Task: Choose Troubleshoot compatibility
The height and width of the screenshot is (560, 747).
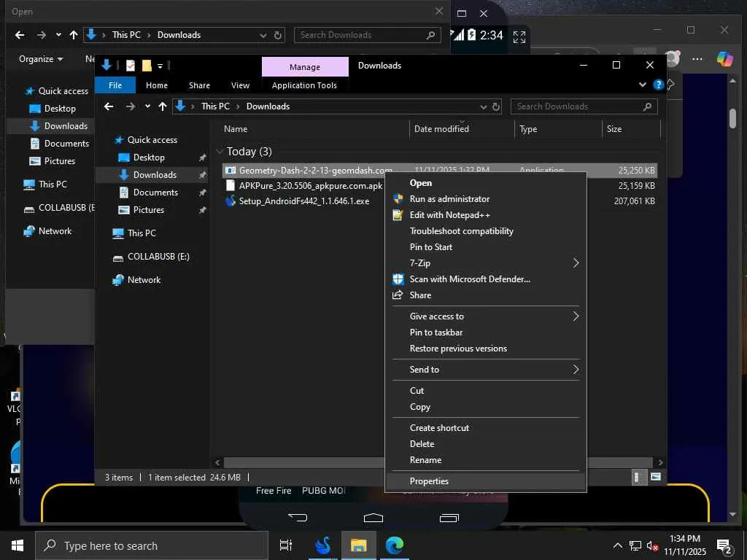Action: pyautogui.click(x=461, y=231)
